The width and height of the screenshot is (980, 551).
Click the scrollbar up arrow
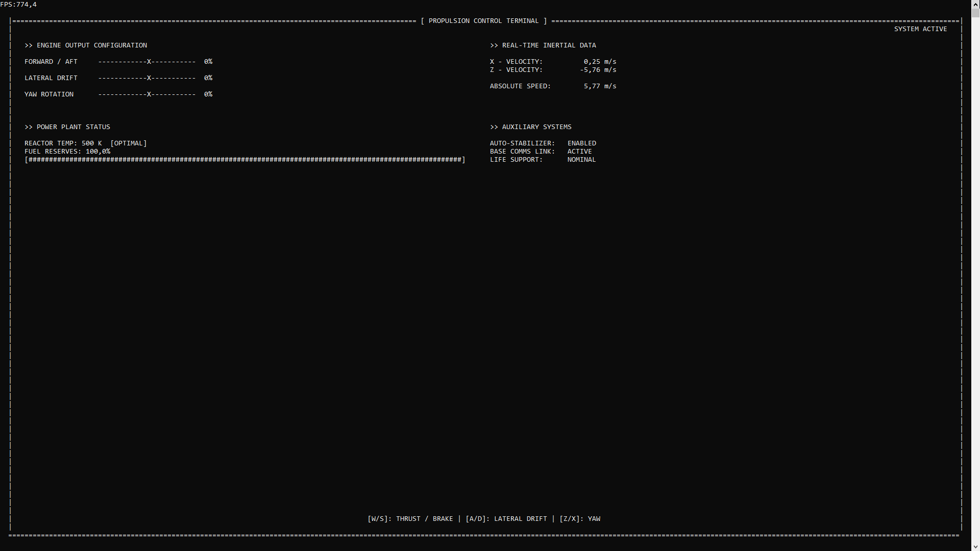(x=975, y=4)
